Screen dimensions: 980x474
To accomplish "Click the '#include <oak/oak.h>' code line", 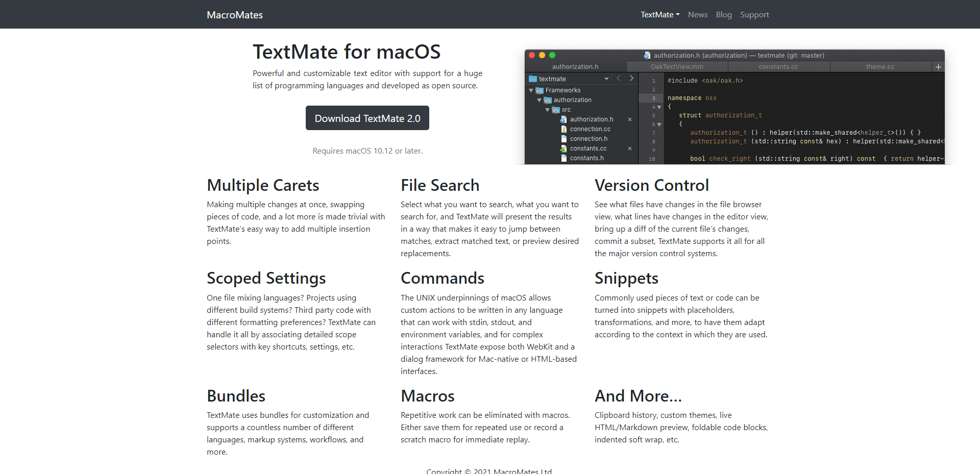I will click(x=705, y=81).
